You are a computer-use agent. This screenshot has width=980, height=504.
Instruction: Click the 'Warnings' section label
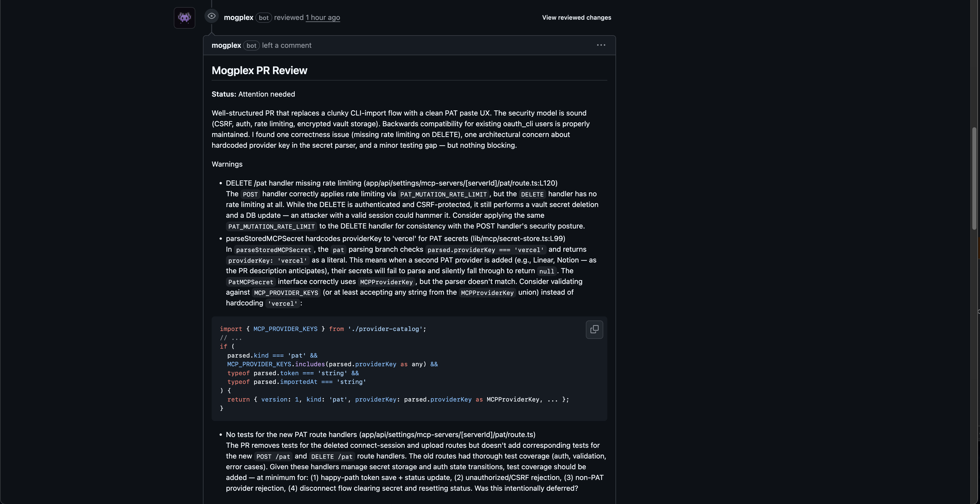227,164
